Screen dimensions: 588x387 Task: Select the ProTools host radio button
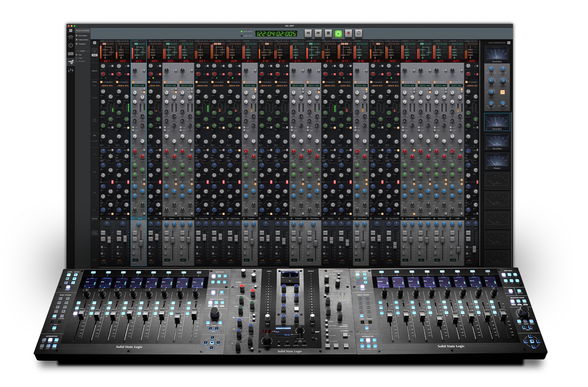(x=76, y=61)
